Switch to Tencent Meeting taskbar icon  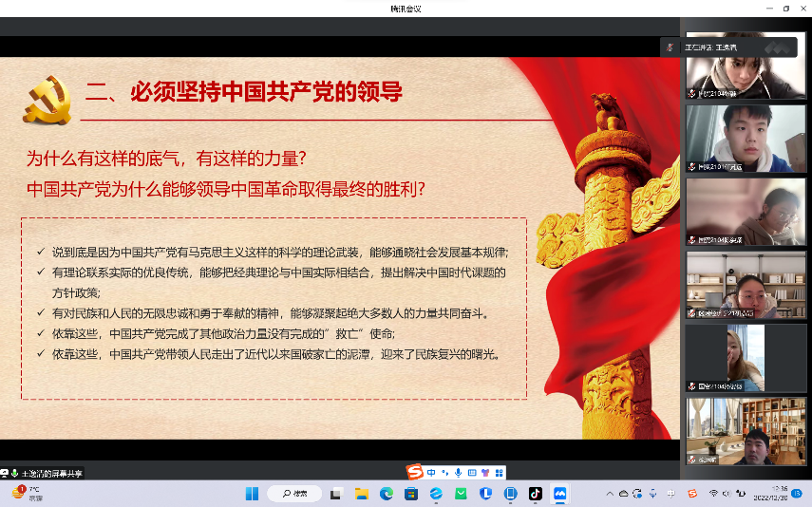pos(559,494)
